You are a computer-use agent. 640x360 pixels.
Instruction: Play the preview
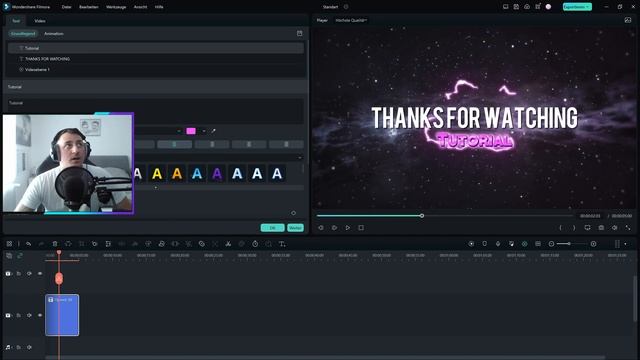(x=348, y=228)
